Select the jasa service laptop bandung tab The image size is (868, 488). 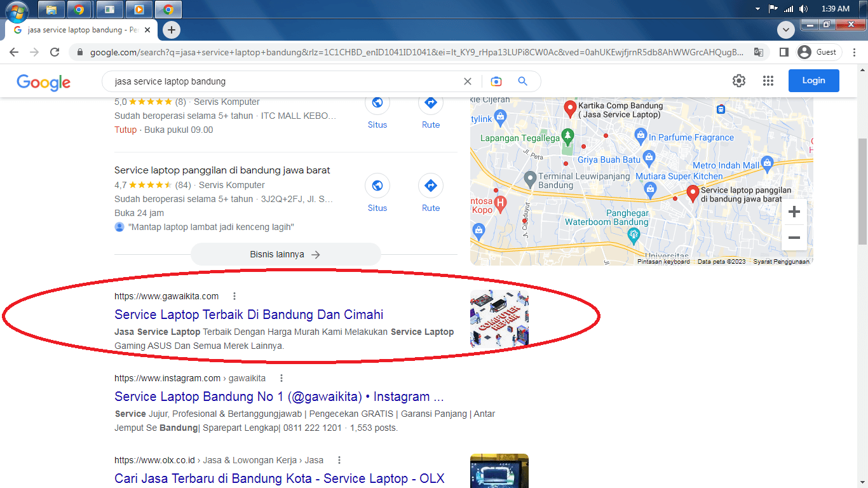(75, 30)
